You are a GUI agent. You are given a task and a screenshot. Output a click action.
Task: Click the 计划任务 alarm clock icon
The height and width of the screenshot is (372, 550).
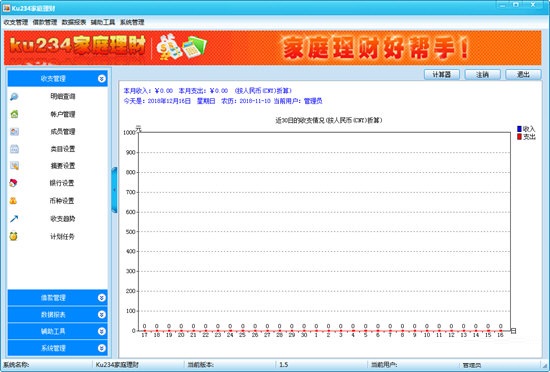(13, 236)
